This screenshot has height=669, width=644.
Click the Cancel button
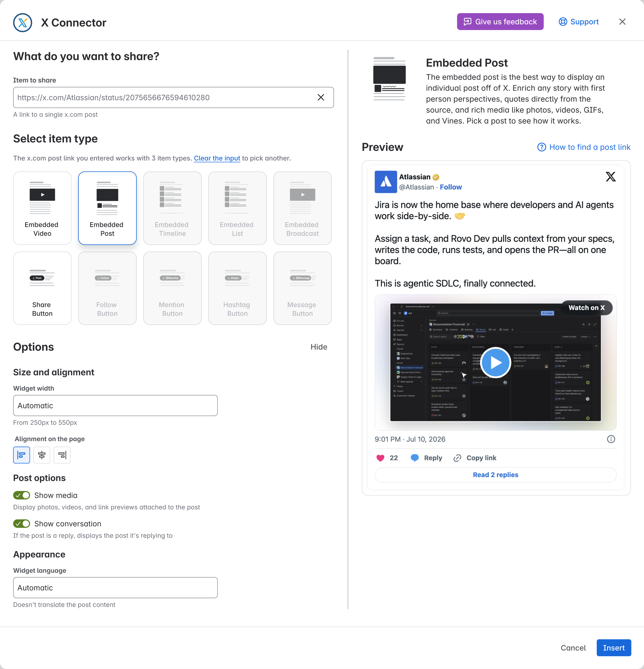pos(573,647)
